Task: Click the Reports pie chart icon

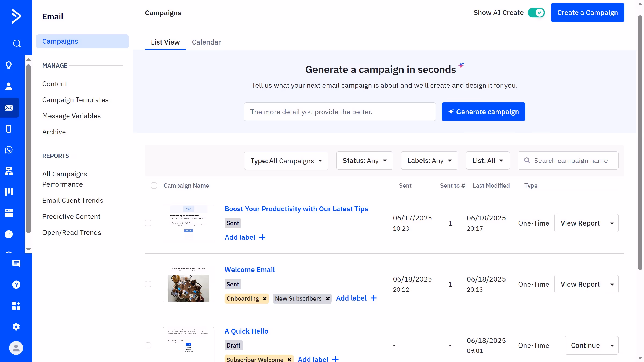Action: (x=9, y=234)
